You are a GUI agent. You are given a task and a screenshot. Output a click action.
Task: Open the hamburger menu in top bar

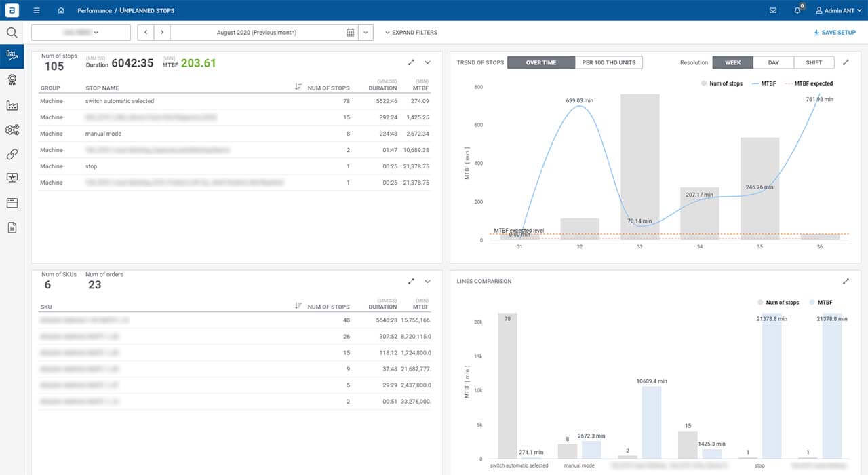[37, 10]
